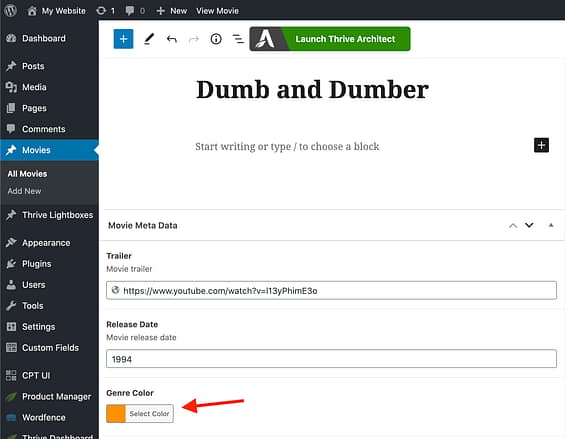Move Movie Meta Data panel up
Viewport: 565px width, 439px height.
[x=513, y=226]
